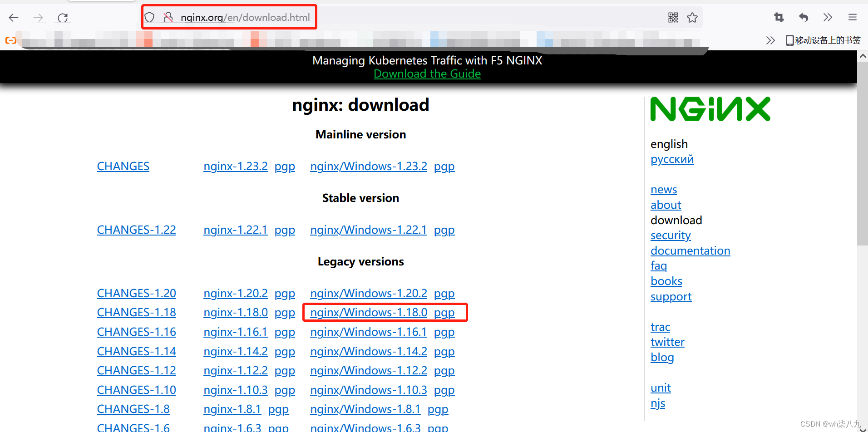The width and height of the screenshot is (868, 432).
Task: Expand the toolbar overflow chevron
Action: click(828, 17)
